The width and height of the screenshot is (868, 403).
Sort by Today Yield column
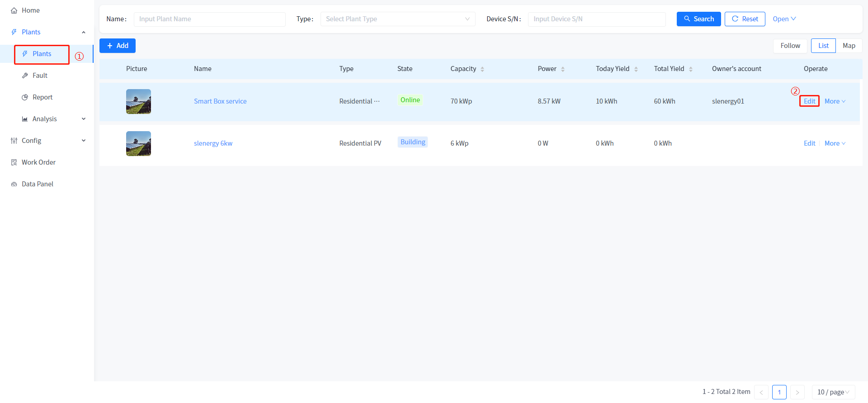636,69
